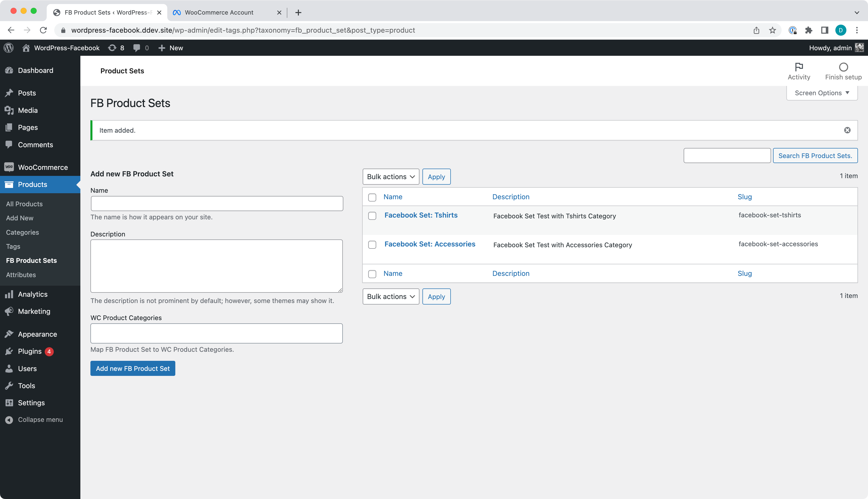
Task: Bookmark this page with the star icon
Action: tap(772, 30)
